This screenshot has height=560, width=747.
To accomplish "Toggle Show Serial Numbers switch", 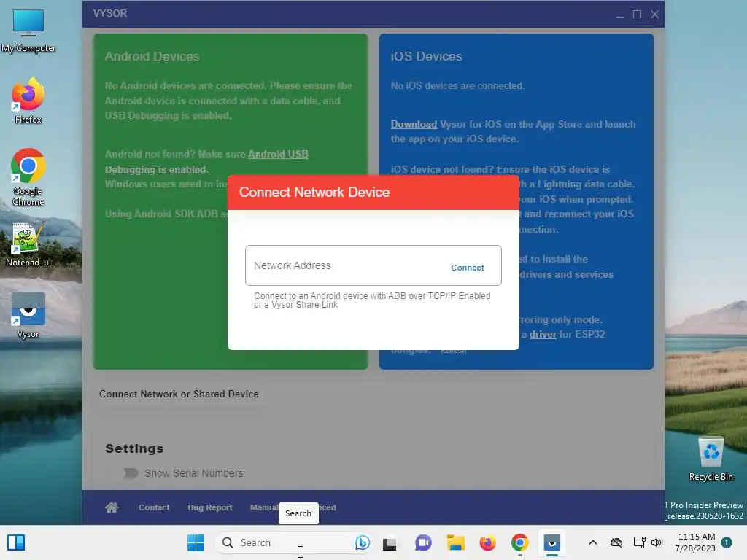I will (130, 472).
